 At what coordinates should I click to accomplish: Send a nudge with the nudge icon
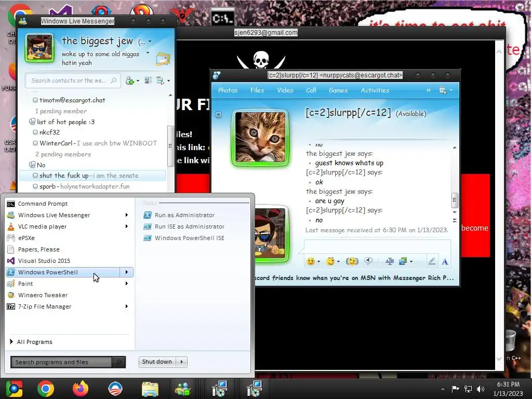click(352, 261)
